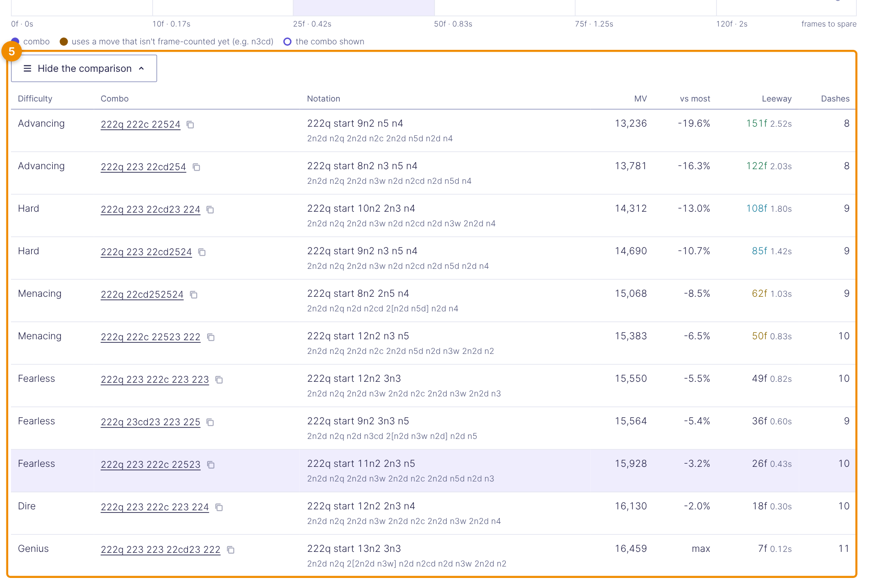Copy the combo 222q 223 222c 22523
Screen dimensions: 878x588
[x=211, y=465]
